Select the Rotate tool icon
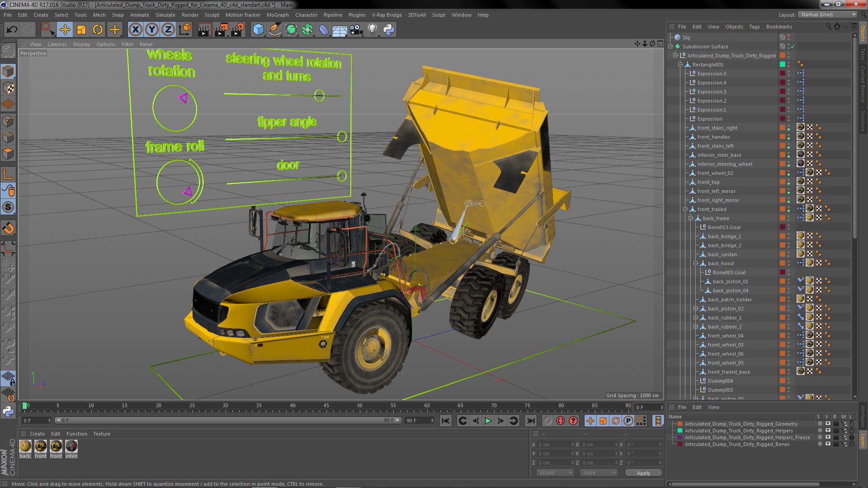Screen dimensions: 868x488 98,30
